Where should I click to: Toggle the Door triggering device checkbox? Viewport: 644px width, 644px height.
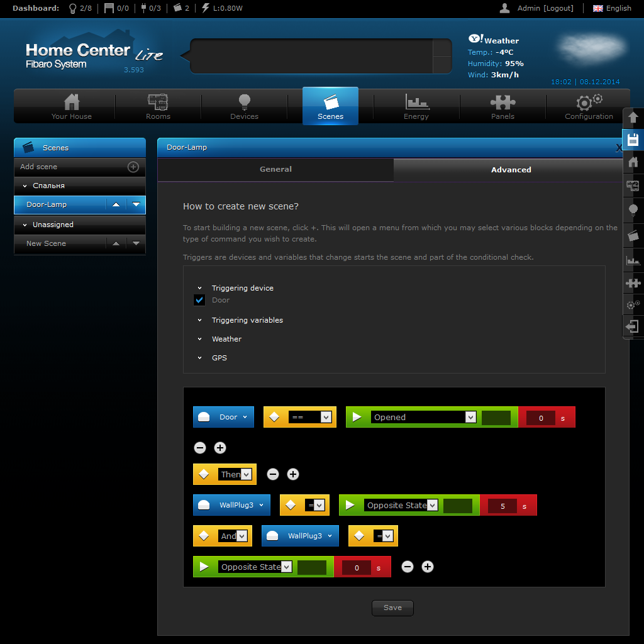(x=199, y=300)
